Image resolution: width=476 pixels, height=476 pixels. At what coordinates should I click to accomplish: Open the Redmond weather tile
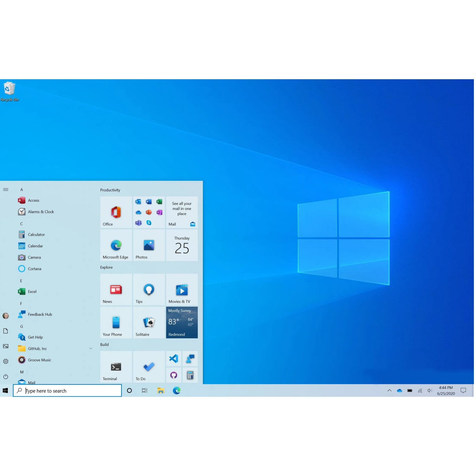(182, 322)
